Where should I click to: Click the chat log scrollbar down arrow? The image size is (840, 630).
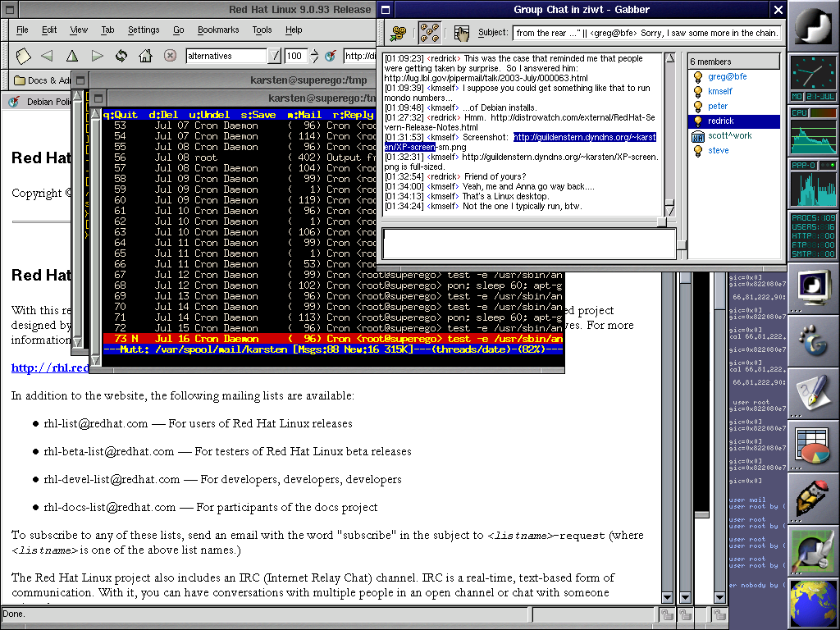670,211
